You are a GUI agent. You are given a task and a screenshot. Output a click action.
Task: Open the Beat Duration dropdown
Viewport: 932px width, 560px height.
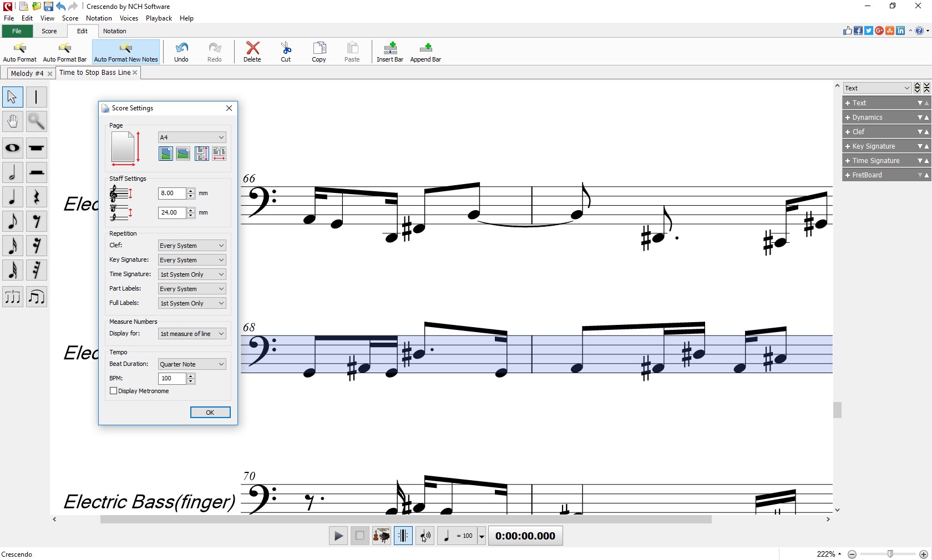pos(191,364)
